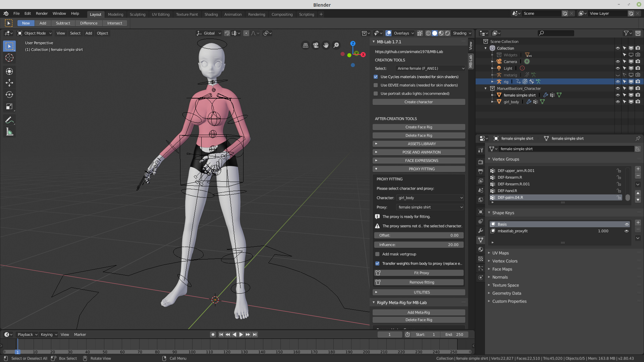The image size is (644, 362).
Task: Open the Material properties tab
Action: click(x=481, y=249)
